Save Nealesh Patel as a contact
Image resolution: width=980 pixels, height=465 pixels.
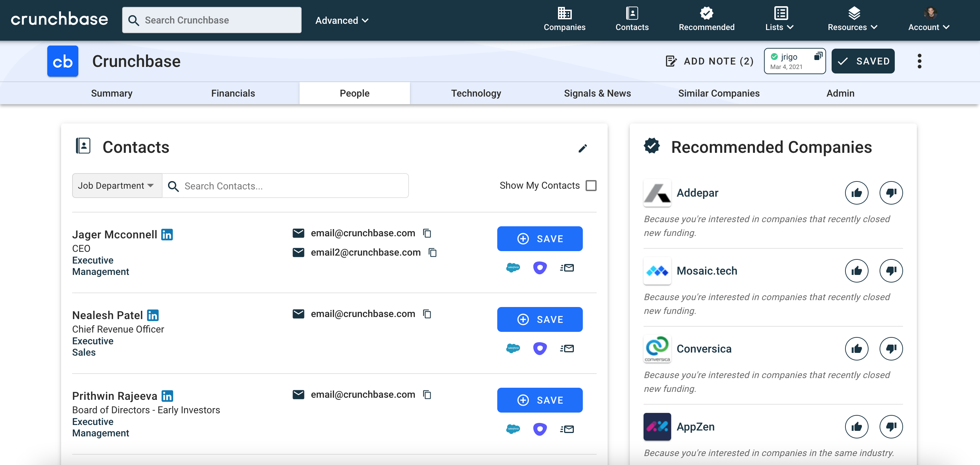coord(539,319)
